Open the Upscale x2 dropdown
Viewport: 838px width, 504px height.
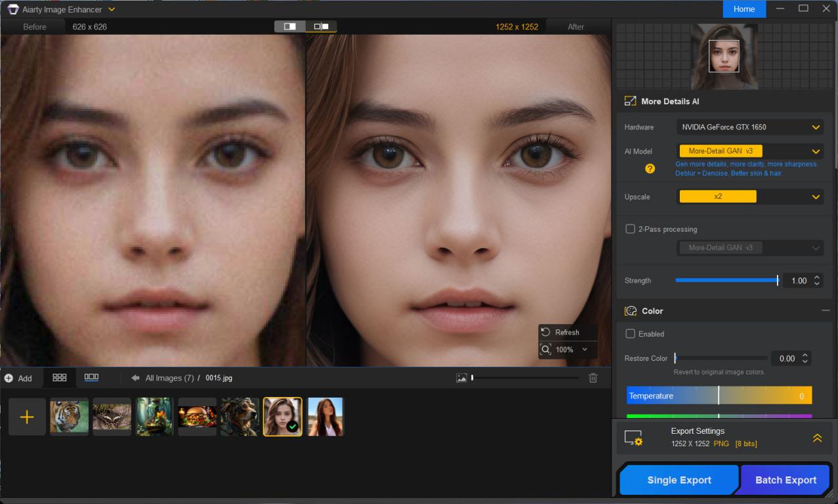point(749,197)
